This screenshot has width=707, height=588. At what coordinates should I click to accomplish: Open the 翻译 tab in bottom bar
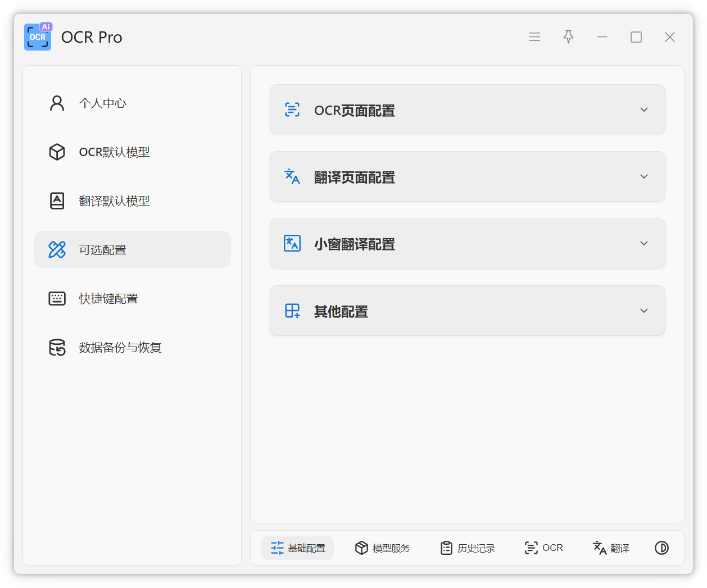click(x=611, y=548)
